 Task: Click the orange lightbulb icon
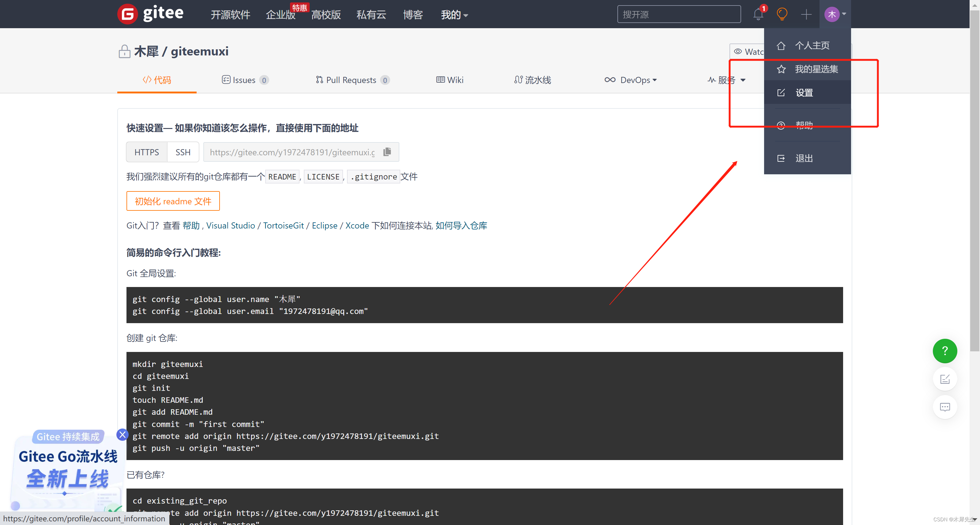782,14
